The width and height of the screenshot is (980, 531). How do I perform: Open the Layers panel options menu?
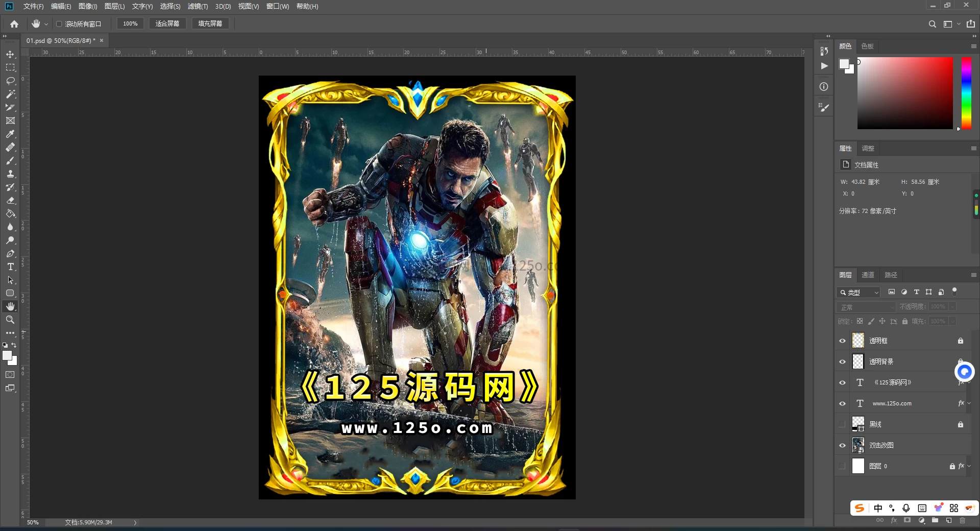click(973, 275)
